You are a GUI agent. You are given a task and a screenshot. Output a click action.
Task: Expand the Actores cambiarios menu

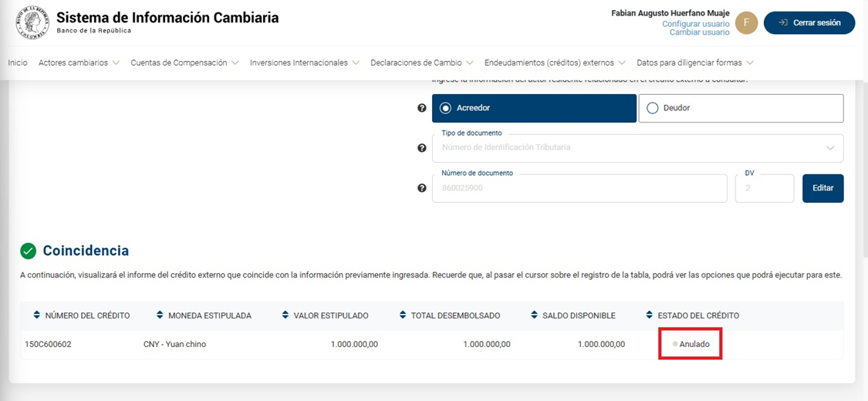pos(79,62)
